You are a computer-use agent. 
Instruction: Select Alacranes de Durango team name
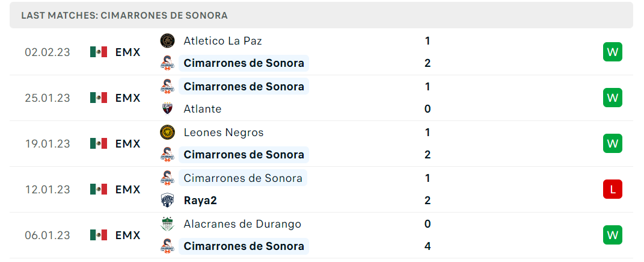[242, 224]
